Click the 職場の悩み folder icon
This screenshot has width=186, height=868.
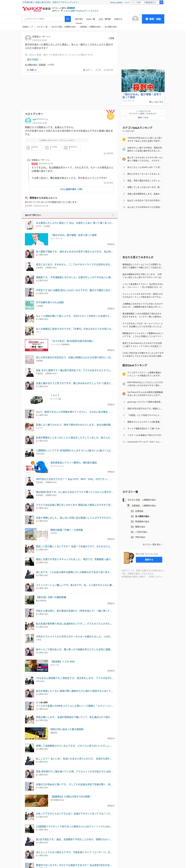[132, 527]
